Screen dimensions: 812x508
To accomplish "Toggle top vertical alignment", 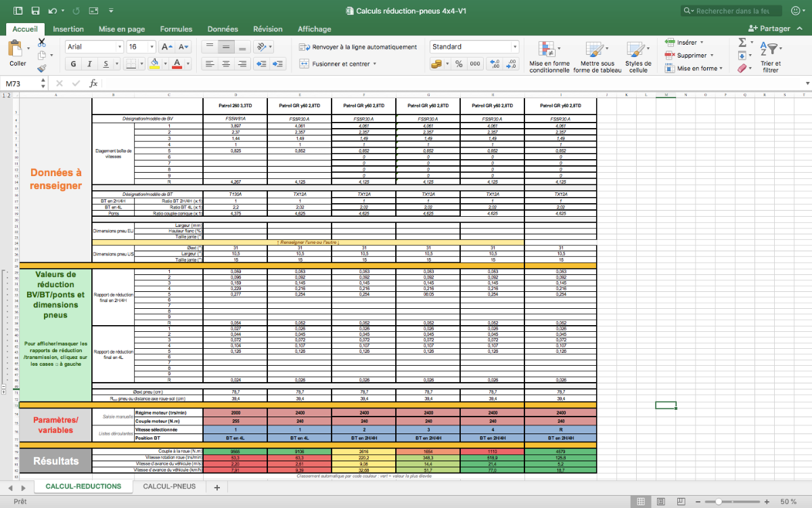I will pyautogui.click(x=210, y=47).
